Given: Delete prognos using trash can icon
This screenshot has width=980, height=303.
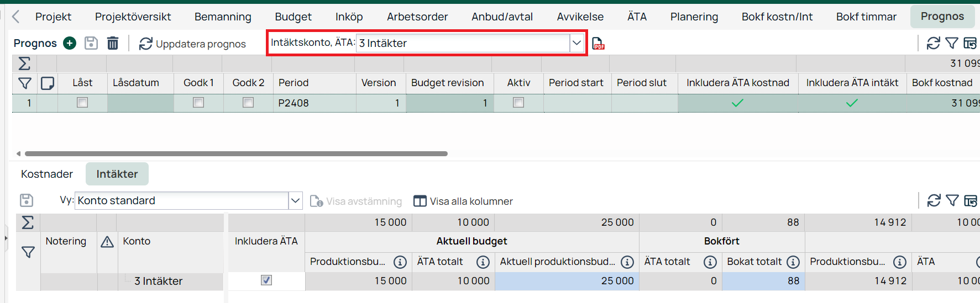Looking at the screenshot, I should (113, 43).
